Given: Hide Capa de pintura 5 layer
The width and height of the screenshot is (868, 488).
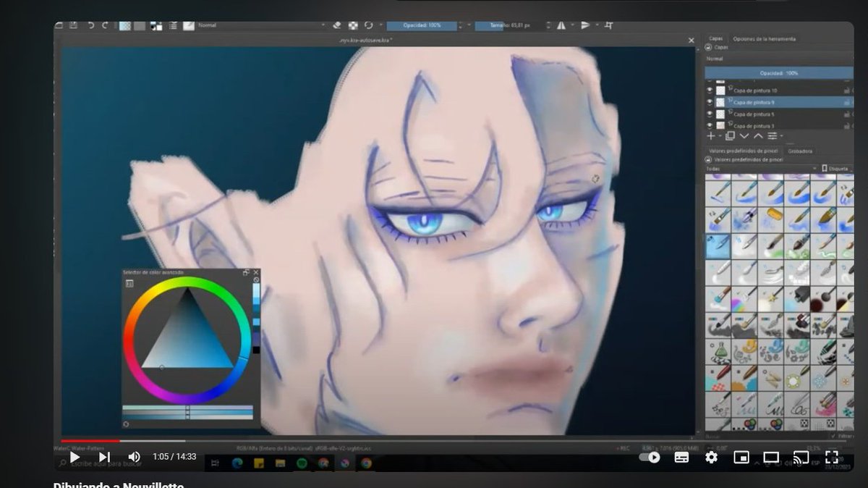Looking at the screenshot, I should pos(710,114).
